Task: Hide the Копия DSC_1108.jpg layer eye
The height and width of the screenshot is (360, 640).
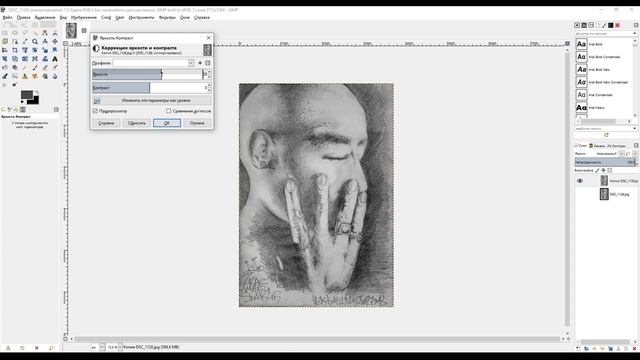Action: pos(580,181)
